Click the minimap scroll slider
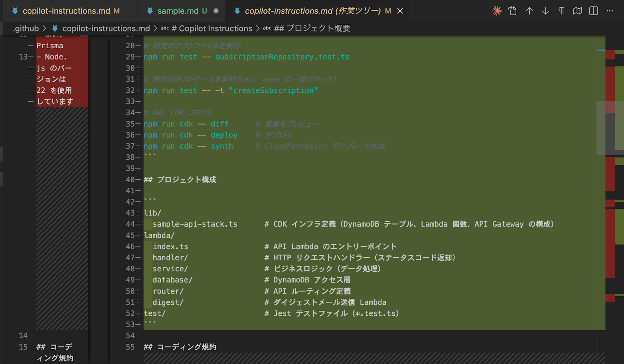624x364 pixels. click(x=610, y=128)
